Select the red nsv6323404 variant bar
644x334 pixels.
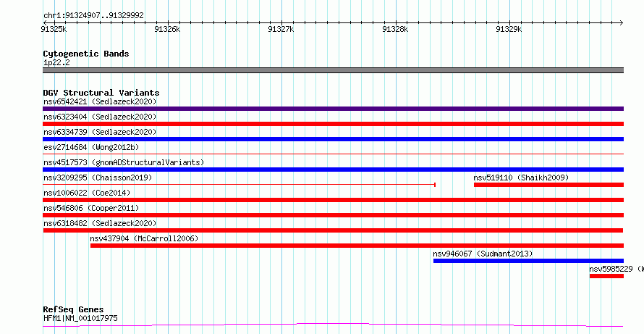point(333,124)
